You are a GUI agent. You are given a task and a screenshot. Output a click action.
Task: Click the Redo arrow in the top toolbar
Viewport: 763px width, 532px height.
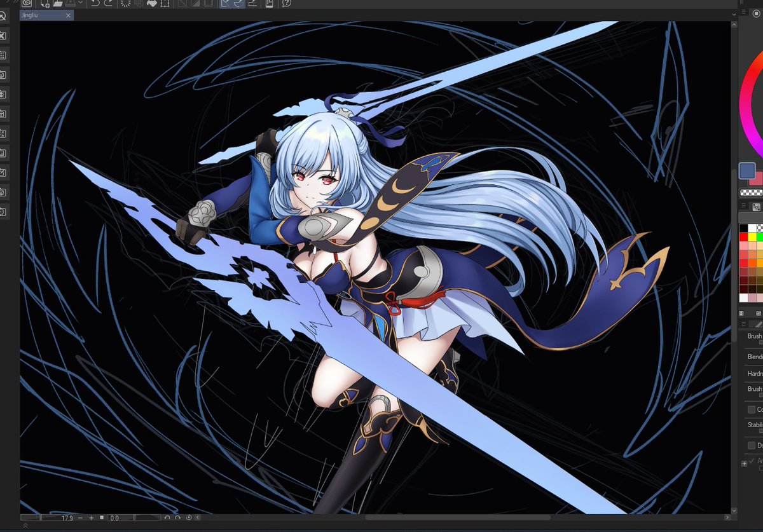pyautogui.click(x=108, y=4)
